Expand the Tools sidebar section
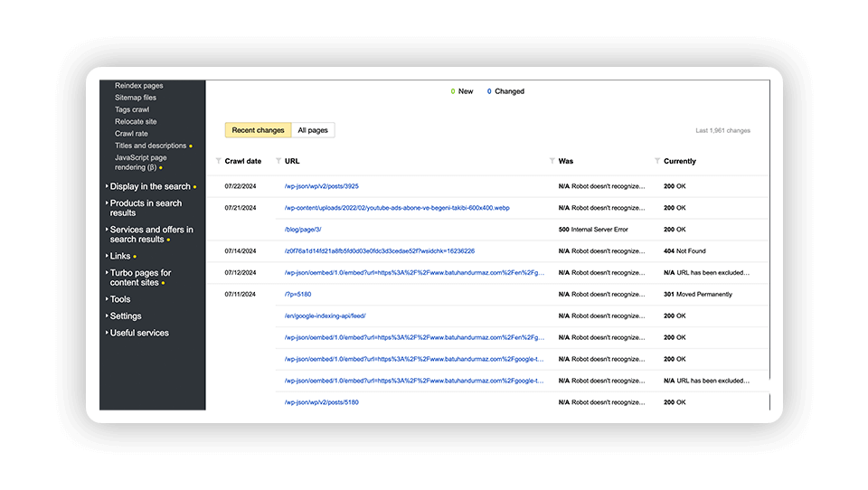This screenshot has width=868, height=490. pyautogui.click(x=118, y=299)
